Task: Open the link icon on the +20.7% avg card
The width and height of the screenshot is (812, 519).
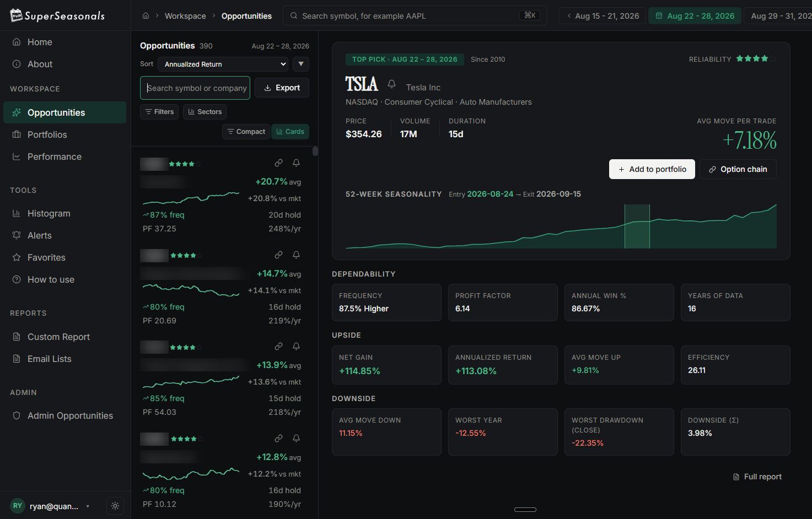Action: [279, 163]
